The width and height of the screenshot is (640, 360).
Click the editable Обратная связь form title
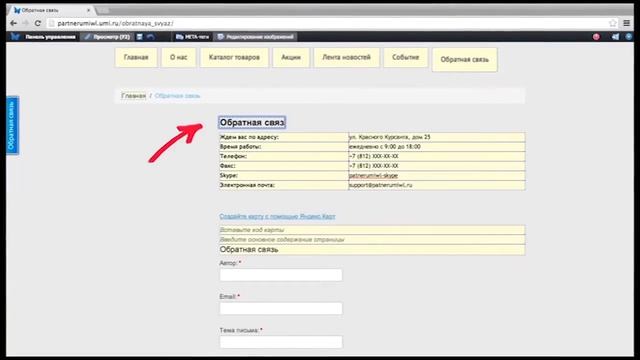372,249
